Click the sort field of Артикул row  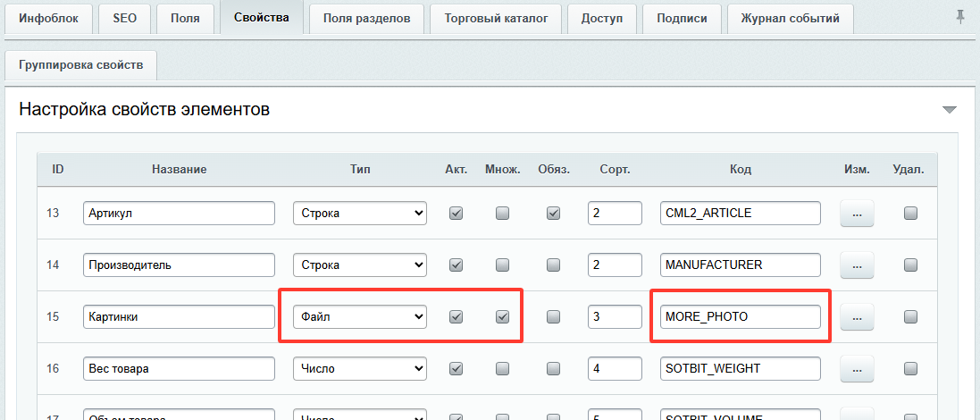coord(615,213)
